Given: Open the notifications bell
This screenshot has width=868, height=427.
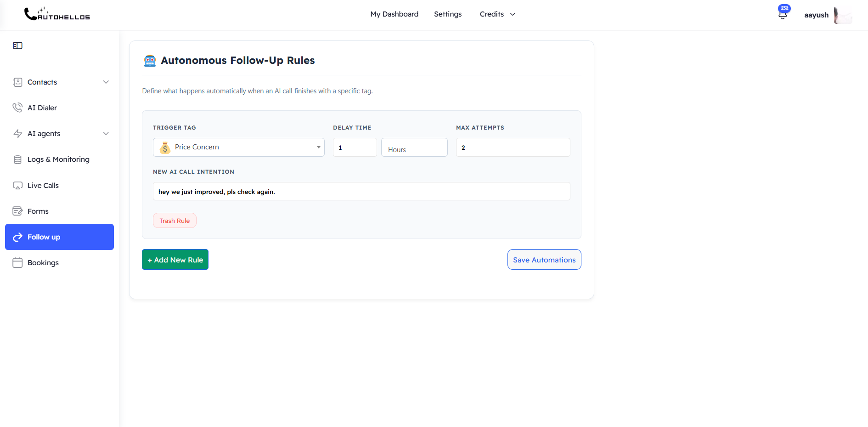Looking at the screenshot, I should point(783,14).
